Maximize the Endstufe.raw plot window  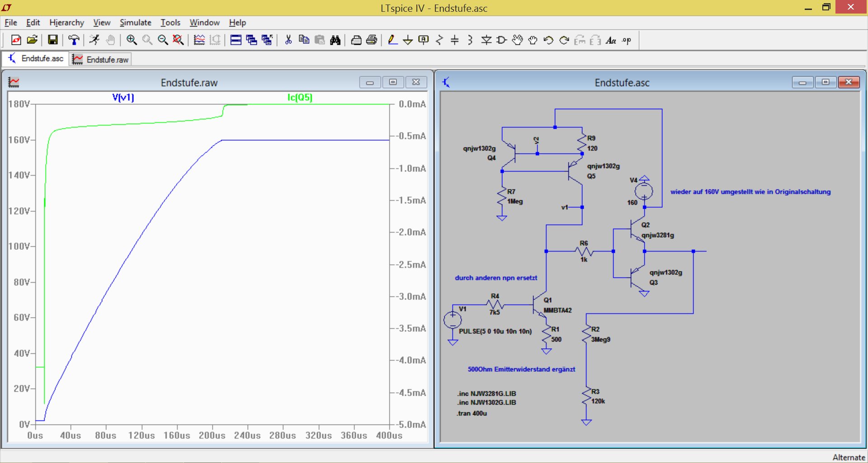pyautogui.click(x=393, y=82)
